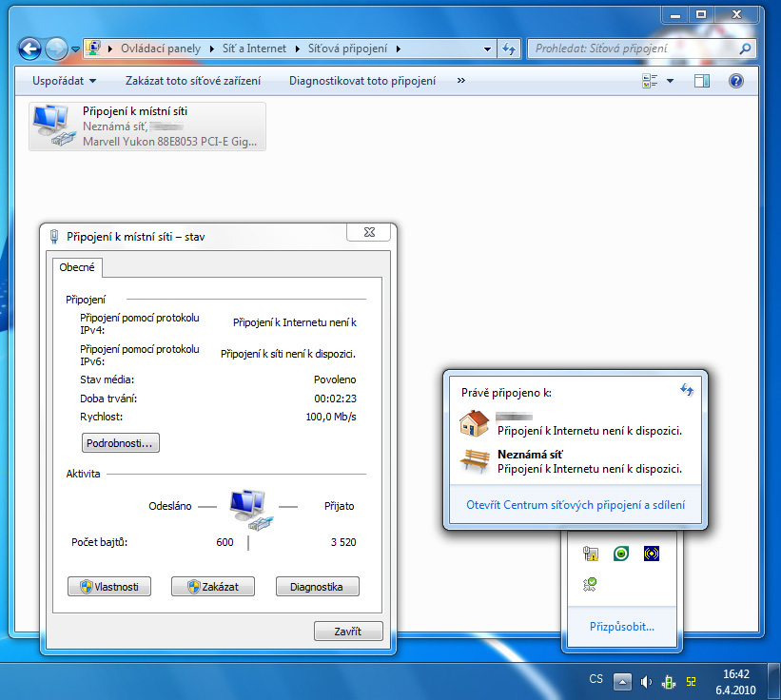The height and width of the screenshot is (700, 781).
Task: Click the greyed Forward navigation arrow
Action: click(x=56, y=49)
